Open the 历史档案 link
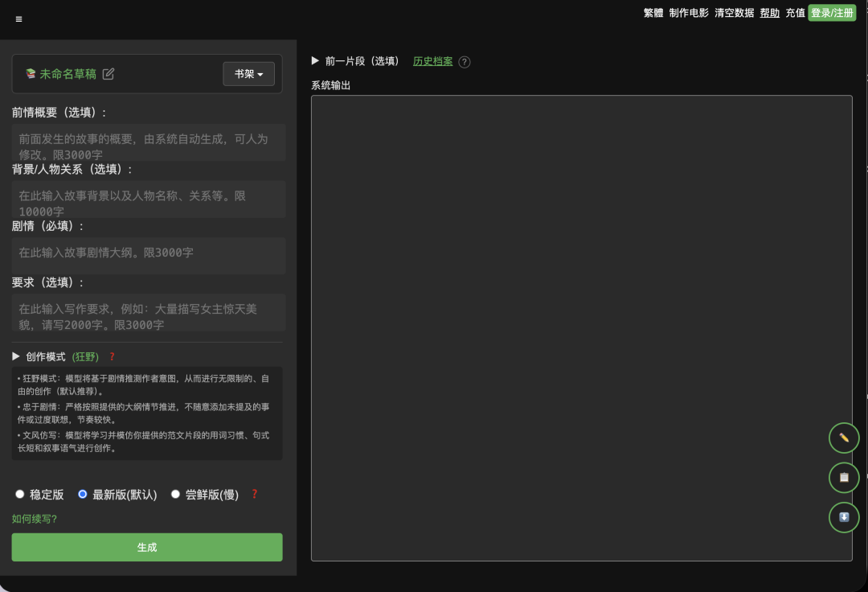The height and width of the screenshot is (592, 868). 433,61
